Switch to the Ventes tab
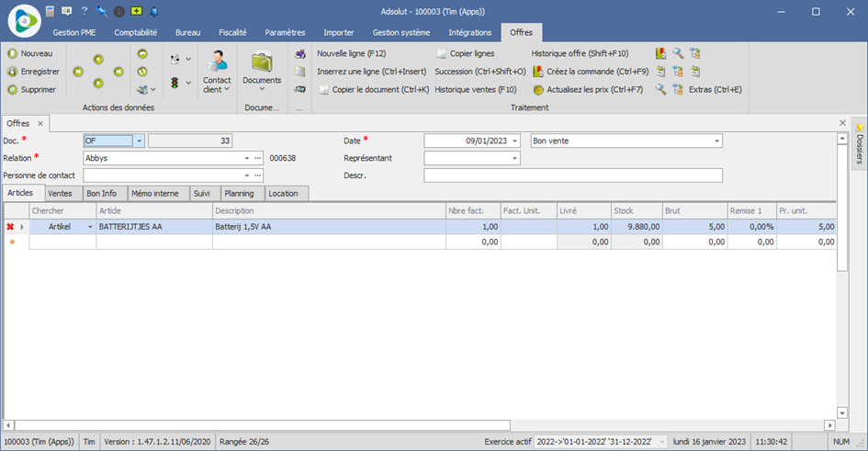The image size is (868, 451). click(x=60, y=193)
